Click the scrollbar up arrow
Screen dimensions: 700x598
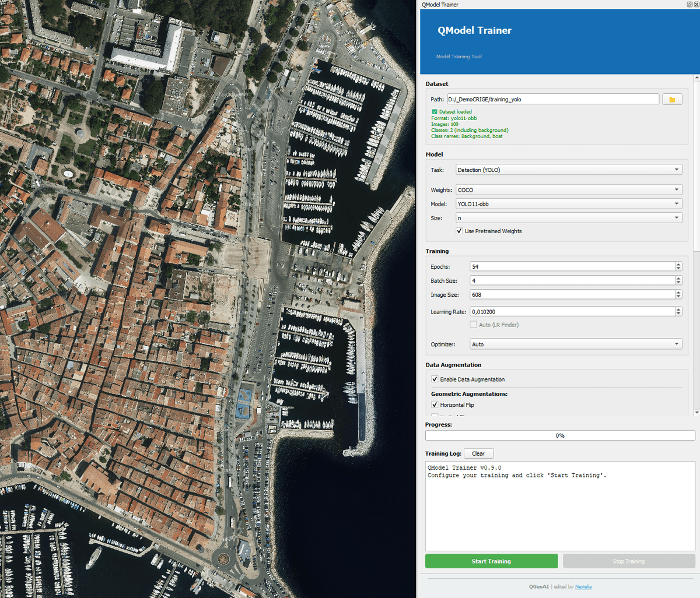point(695,76)
